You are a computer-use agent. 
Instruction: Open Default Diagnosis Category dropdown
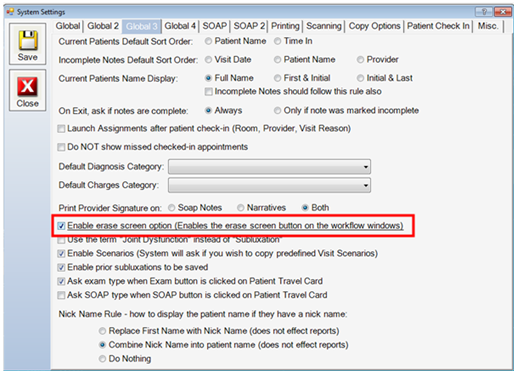coord(269,167)
